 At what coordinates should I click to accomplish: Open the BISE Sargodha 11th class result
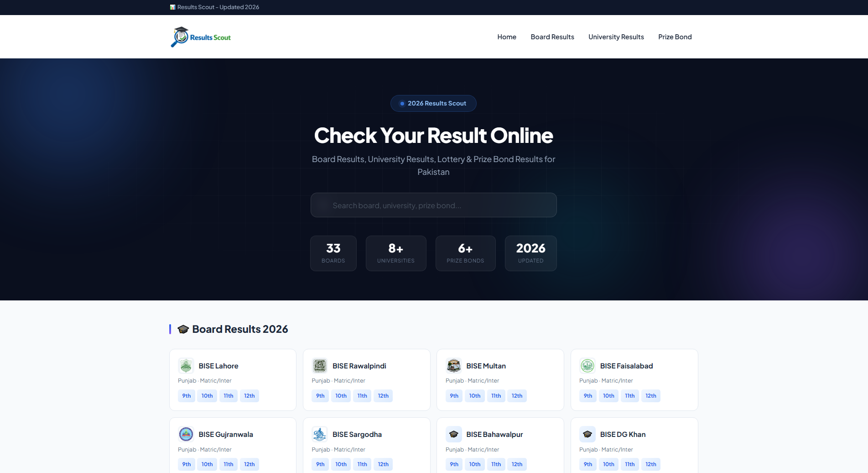click(362, 464)
